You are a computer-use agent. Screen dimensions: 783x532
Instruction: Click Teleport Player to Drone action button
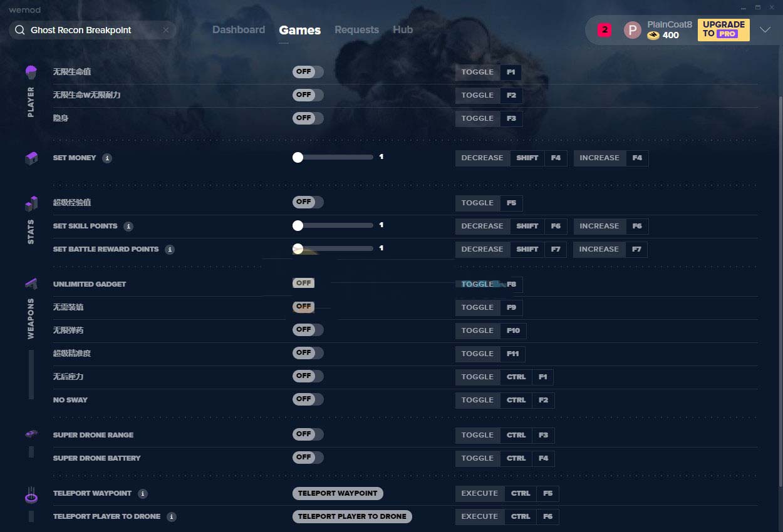click(352, 516)
